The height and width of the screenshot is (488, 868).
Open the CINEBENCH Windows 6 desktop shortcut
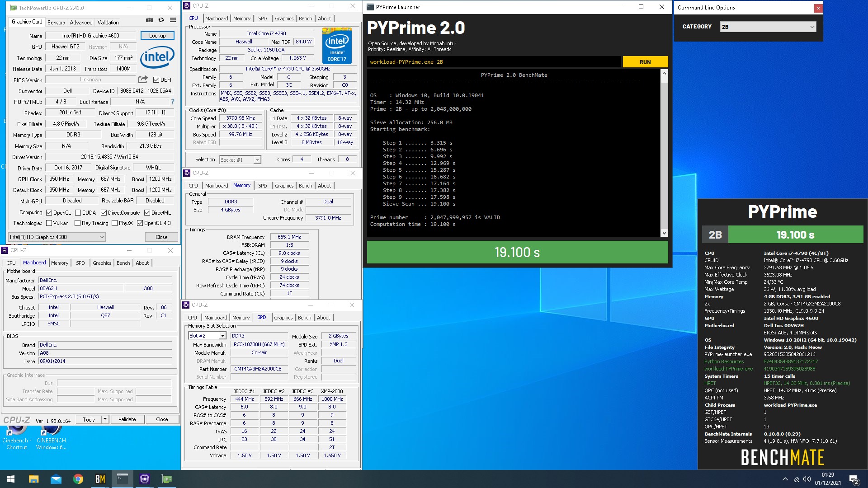[x=51, y=437]
